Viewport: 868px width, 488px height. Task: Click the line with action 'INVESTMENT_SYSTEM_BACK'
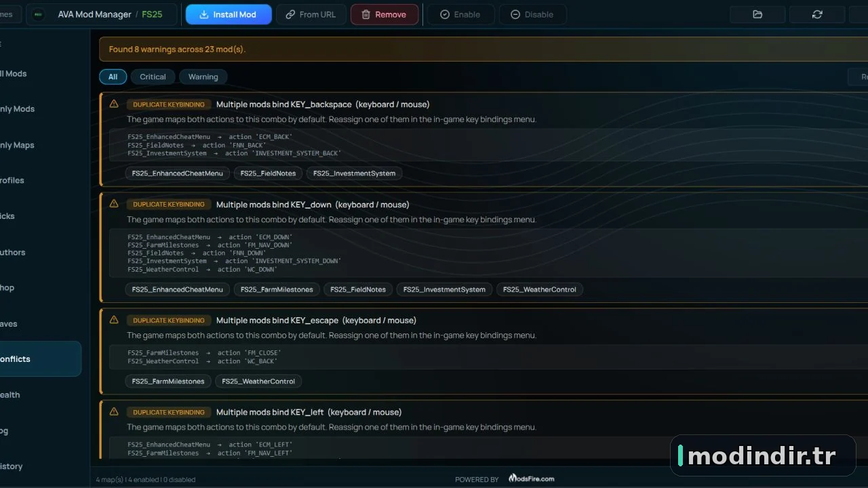(235, 153)
